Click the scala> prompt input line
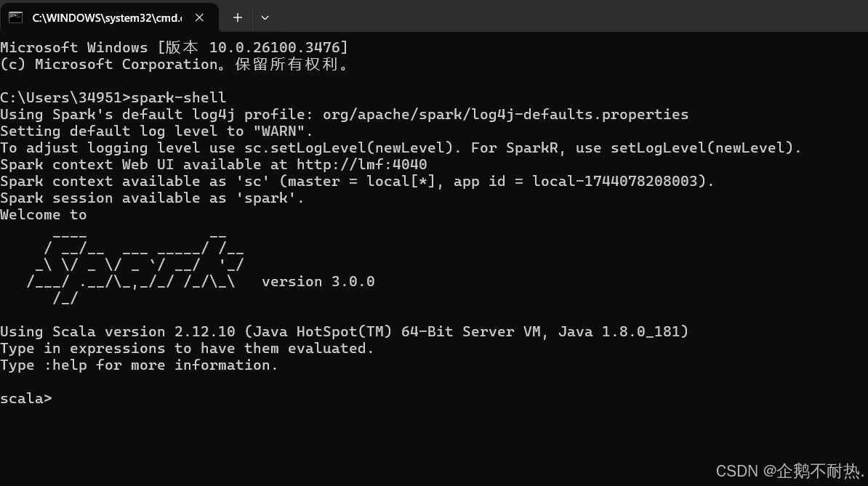Viewport: 868px width, 486px height. [65, 398]
